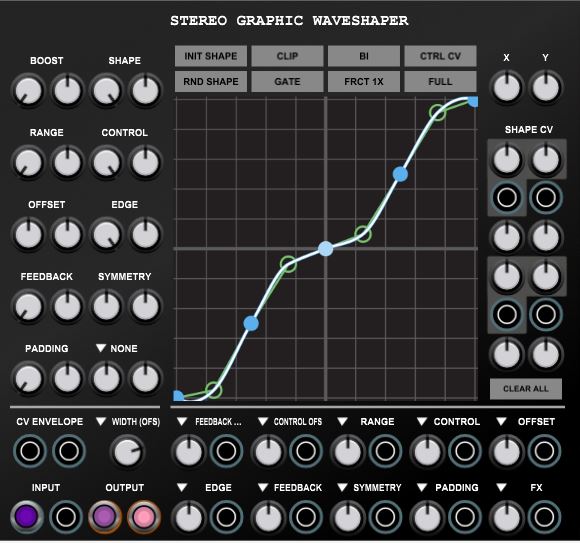This screenshot has width=580, height=543.
Task: Toggle the FRCT 1X button
Action: click(x=364, y=81)
